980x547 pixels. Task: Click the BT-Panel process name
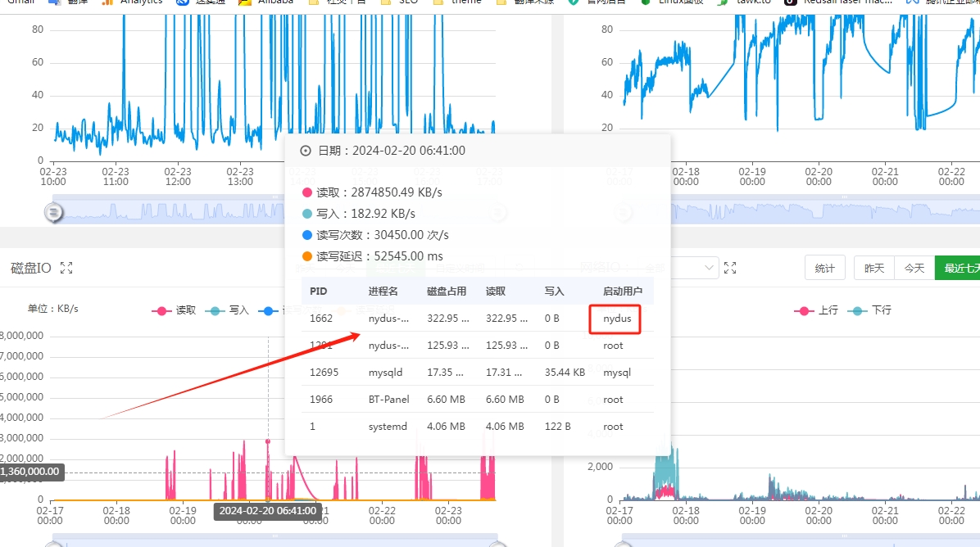pyautogui.click(x=388, y=400)
